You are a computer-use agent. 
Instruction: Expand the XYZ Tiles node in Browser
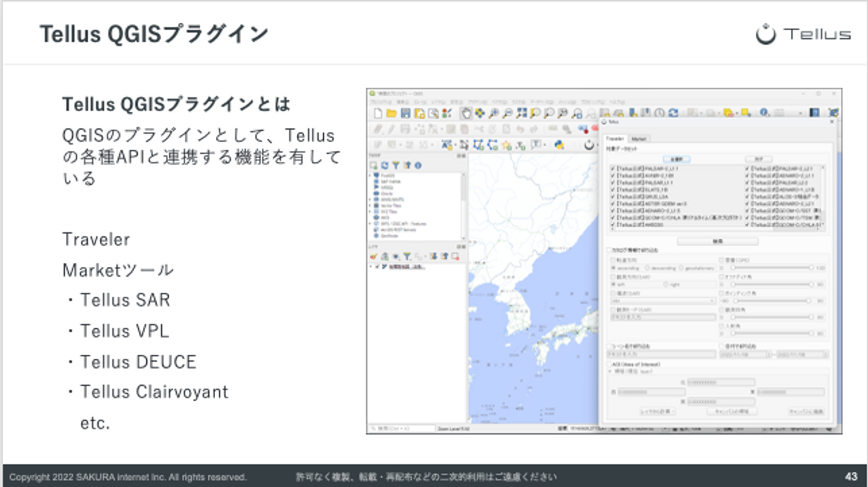371,212
